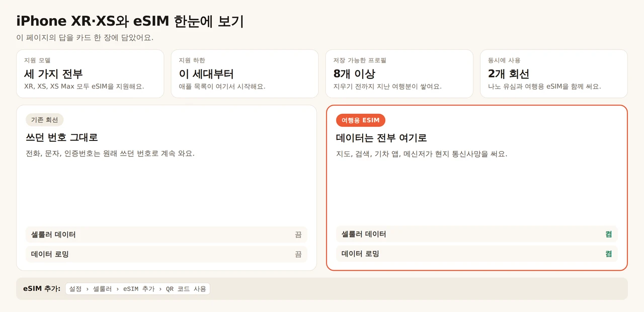Click text '애플 목록이 여기서 시작해요.'
This screenshot has height=312, width=644.
click(x=222, y=87)
